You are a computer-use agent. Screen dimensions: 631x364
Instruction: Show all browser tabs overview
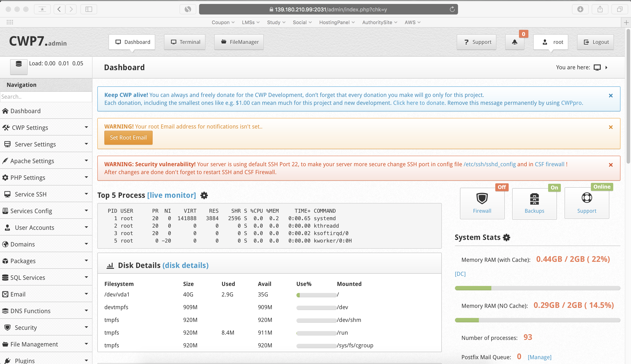(620, 9)
